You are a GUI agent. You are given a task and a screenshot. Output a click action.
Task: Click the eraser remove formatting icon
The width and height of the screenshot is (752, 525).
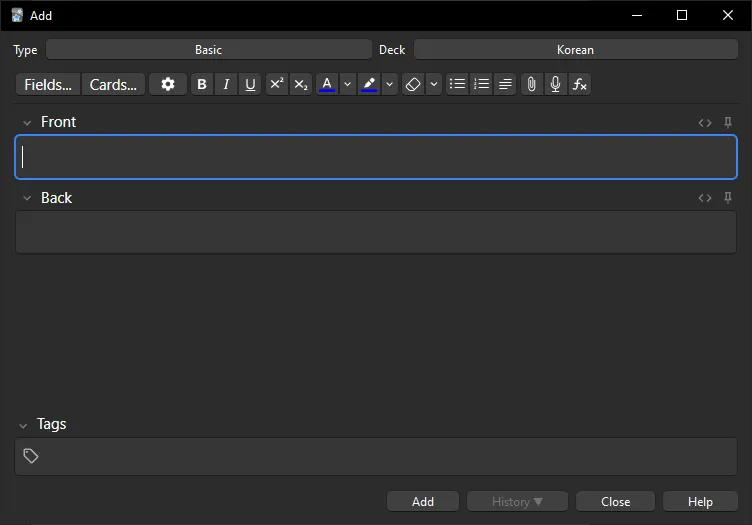click(413, 85)
